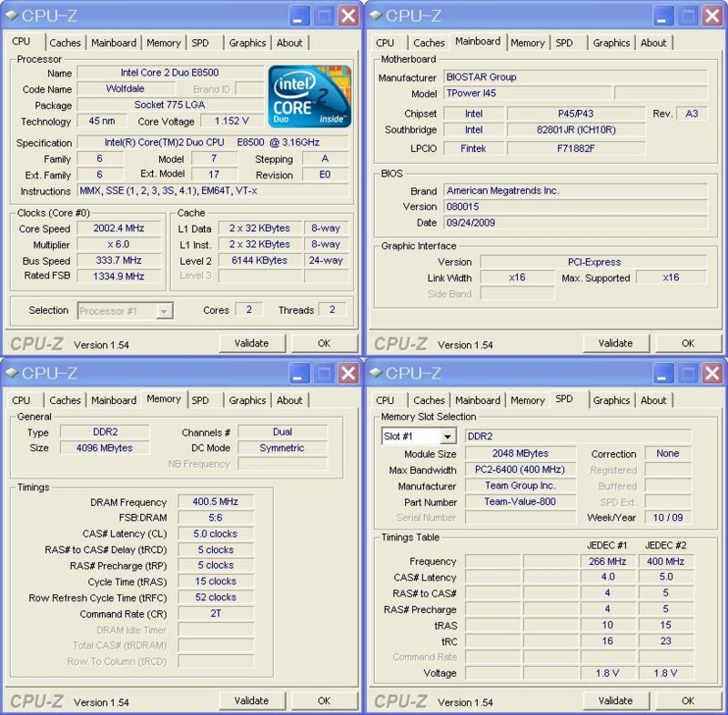The image size is (728, 715).
Task: Minimize the CPU tab window
Action: coord(299,16)
